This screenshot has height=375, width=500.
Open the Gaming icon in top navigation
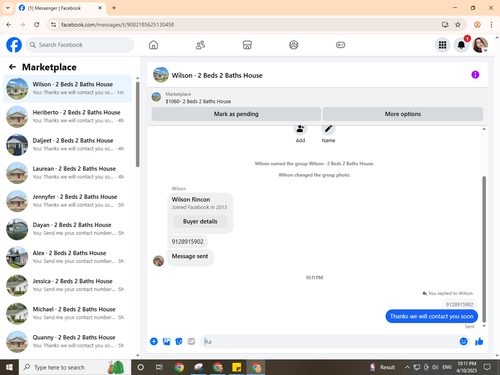click(340, 45)
